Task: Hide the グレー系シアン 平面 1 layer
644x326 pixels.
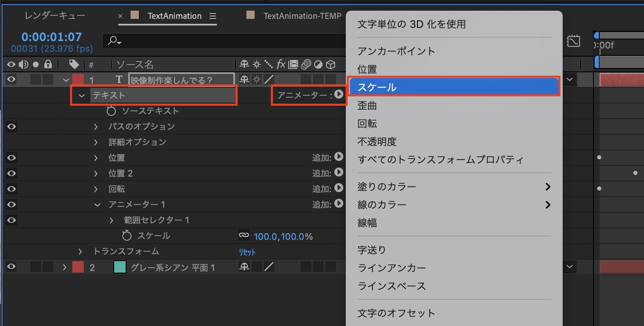Action: (x=11, y=267)
